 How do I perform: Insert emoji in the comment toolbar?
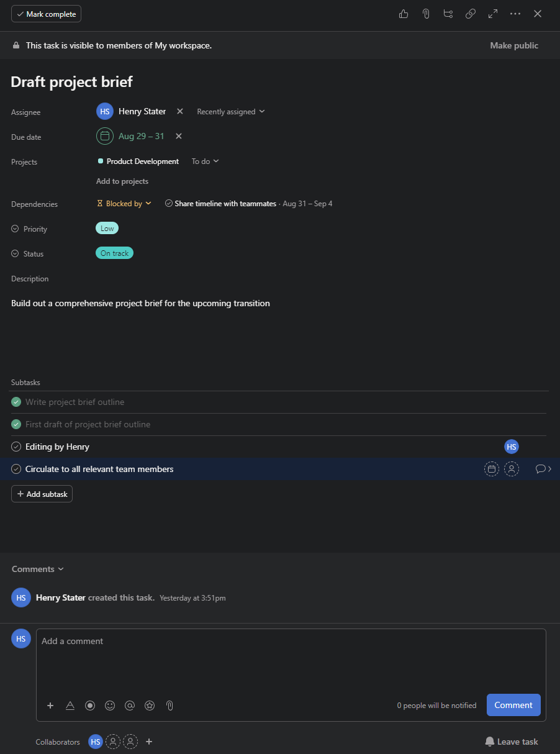pos(110,706)
